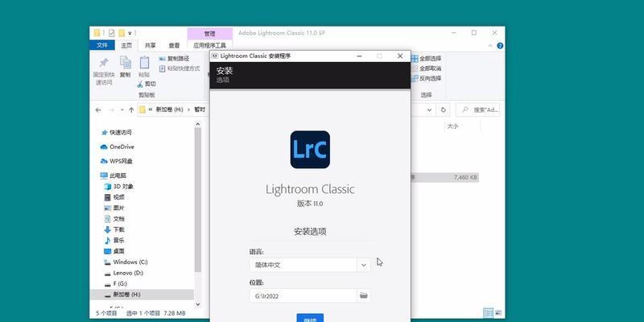
Task: Click the install location field G:\lr2022
Action: coord(303,295)
